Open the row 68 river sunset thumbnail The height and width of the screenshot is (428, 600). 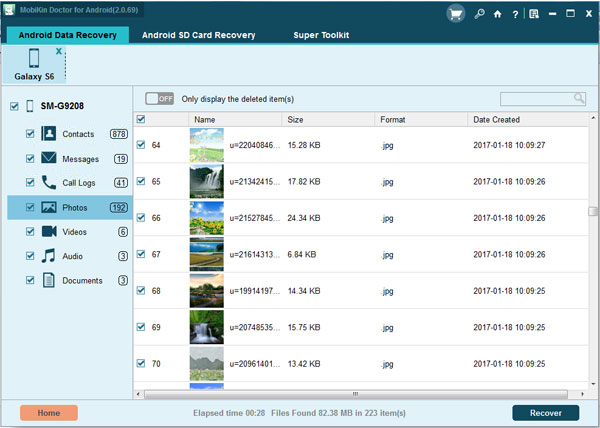(x=207, y=291)
